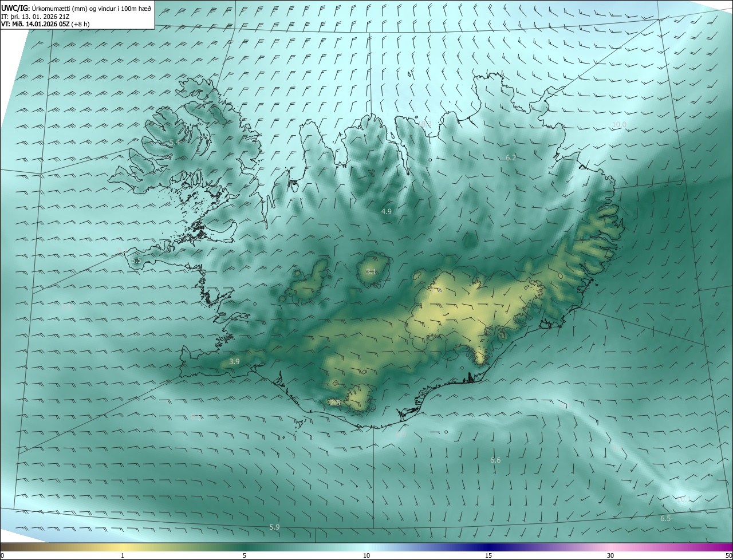Click the 5.4 value label on the map
Screen dimensions: 733x560
click(175, 142)
